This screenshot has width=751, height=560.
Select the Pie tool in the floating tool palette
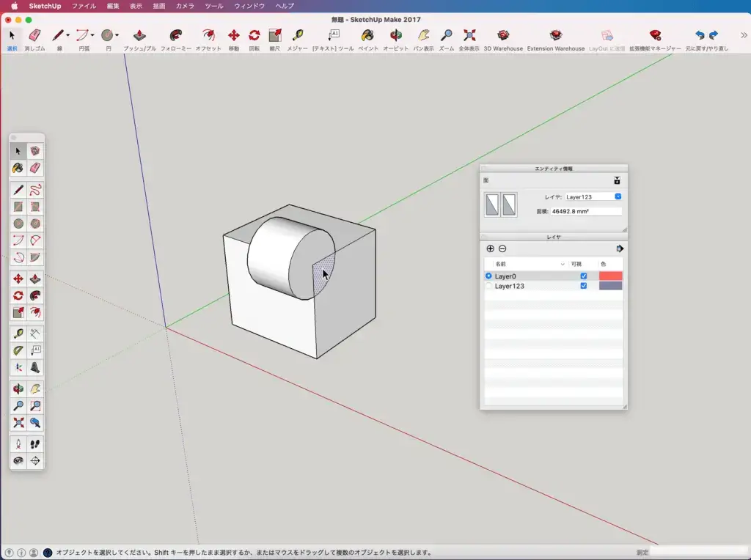pos(35,257)
